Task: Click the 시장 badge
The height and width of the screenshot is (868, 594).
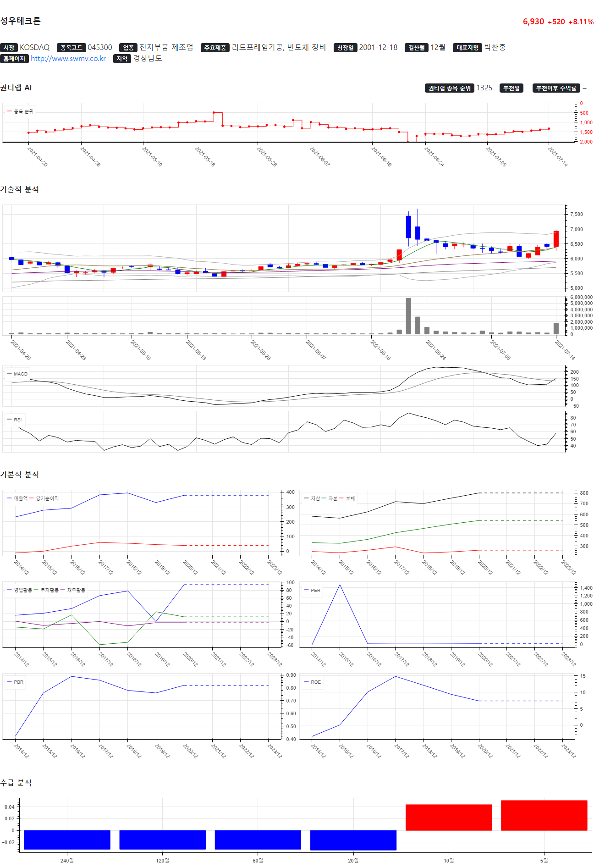Action: point(9,48)
